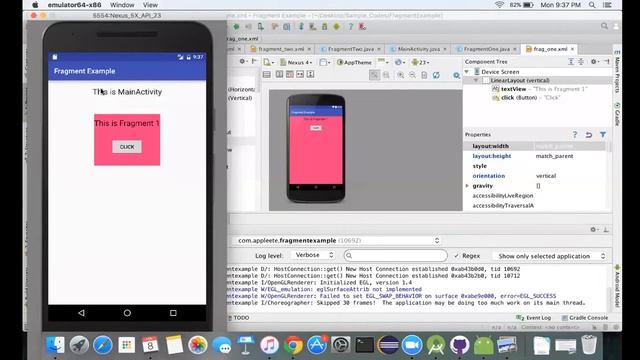This screenshot has height=360, width=640.
Task: Click the blue question mark Help icon
Action: [350, 27]
